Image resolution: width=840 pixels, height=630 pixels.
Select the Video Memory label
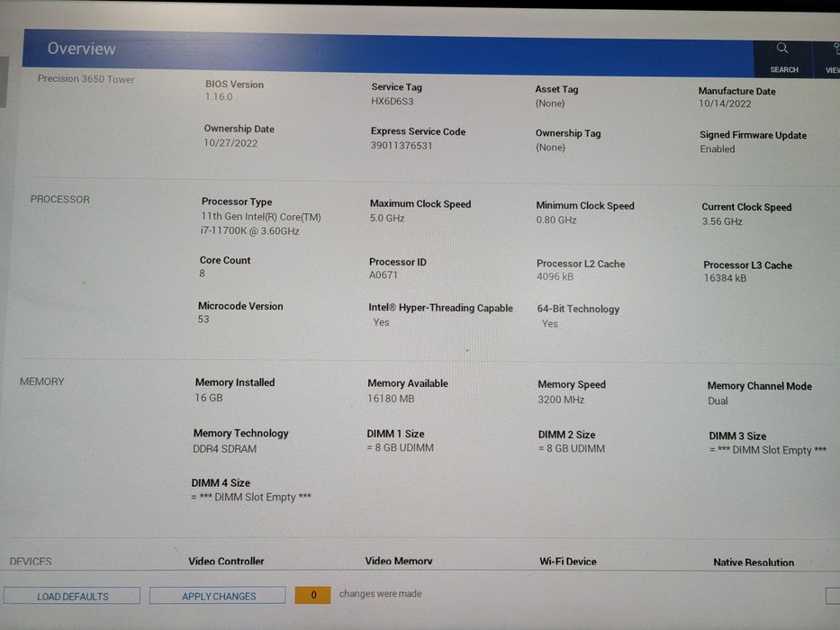399,561
